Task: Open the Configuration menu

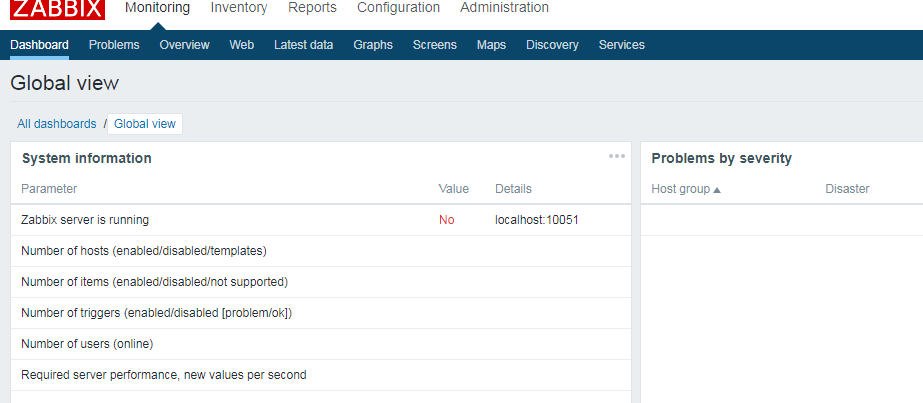Action: [x=399, y=8]
